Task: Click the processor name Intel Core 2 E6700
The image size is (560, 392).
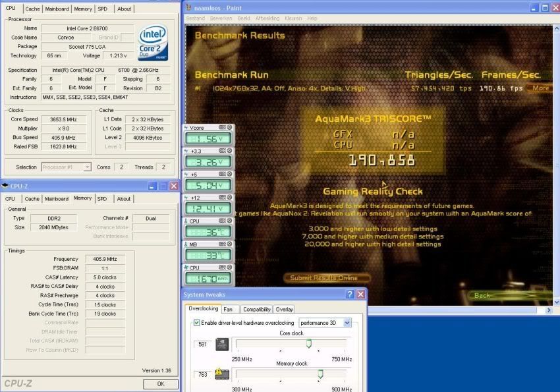Action: pyautogui.click(x=87, y=28)
